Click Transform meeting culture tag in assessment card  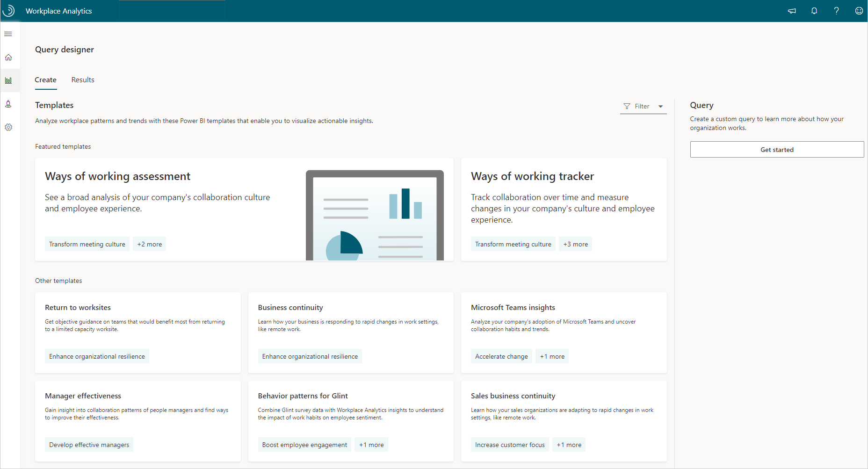87,244
